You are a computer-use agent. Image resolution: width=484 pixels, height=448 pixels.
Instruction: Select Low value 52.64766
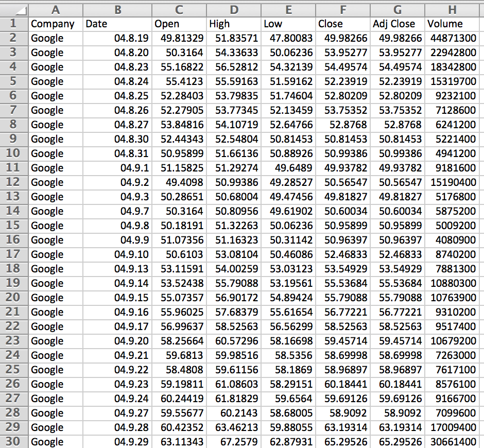coord(288,125)
